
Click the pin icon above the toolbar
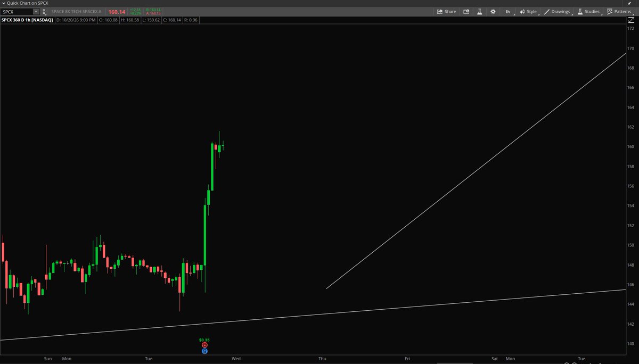[x=629, y=3]
